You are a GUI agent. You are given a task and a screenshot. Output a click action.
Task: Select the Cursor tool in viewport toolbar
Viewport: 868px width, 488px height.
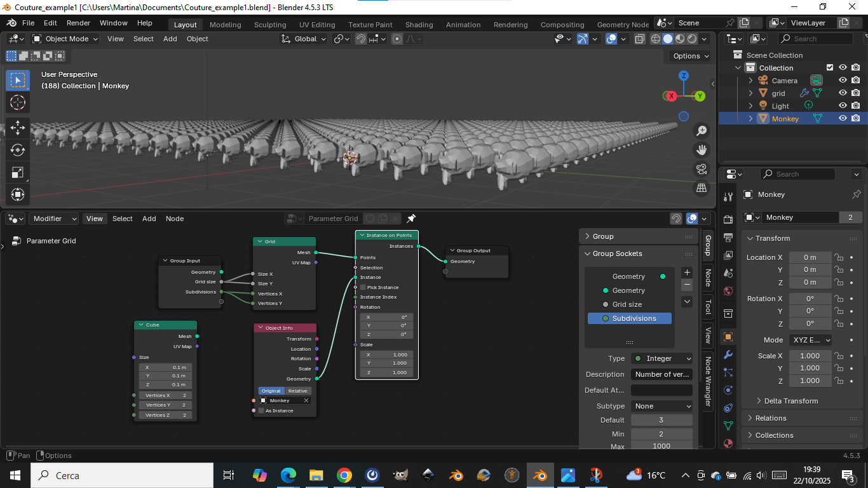tap(18, 102)
